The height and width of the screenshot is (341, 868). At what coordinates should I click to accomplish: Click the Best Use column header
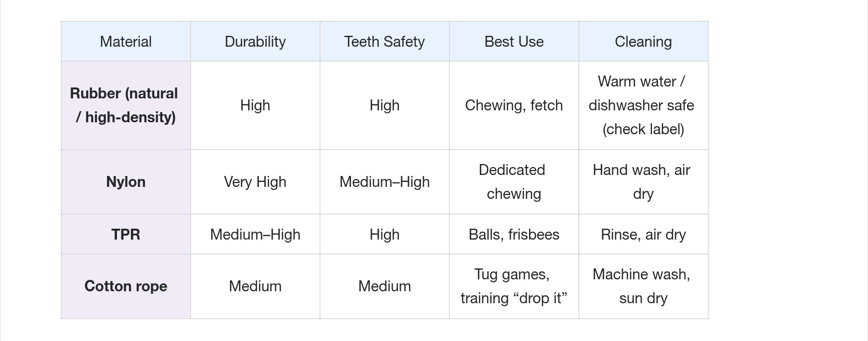514,42
